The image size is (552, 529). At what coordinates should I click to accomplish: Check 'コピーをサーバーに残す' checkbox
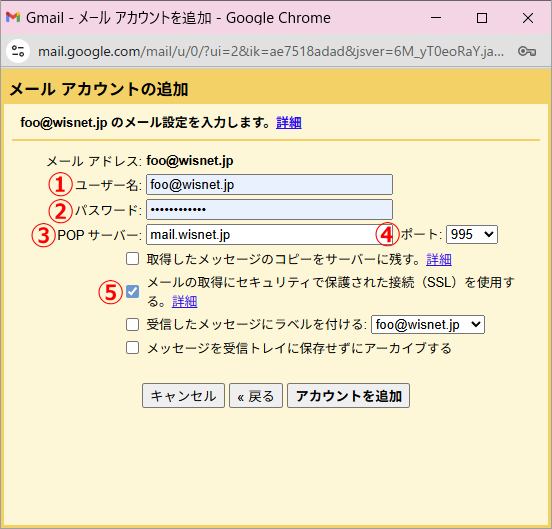point(132,259)
